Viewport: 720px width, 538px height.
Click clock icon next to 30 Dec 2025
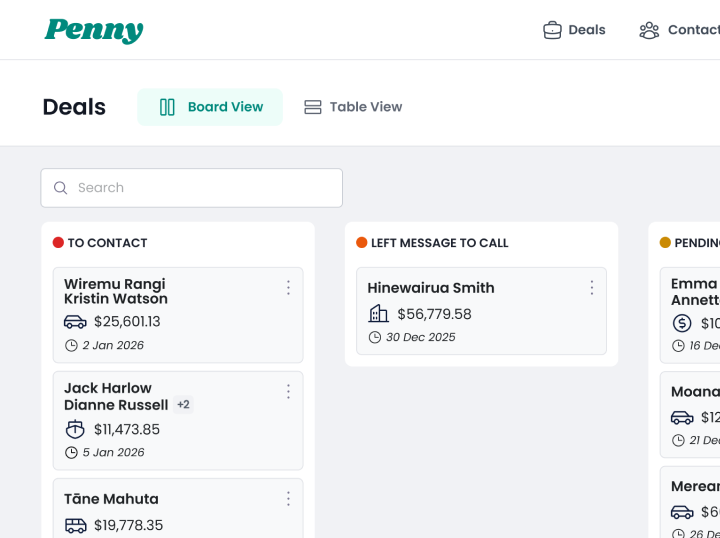pyautogui.click(x=375, y=337)
